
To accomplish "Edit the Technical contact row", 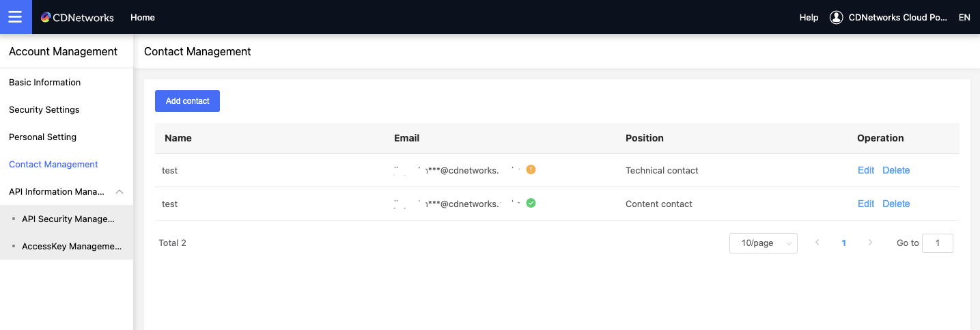I will [865, 170].
